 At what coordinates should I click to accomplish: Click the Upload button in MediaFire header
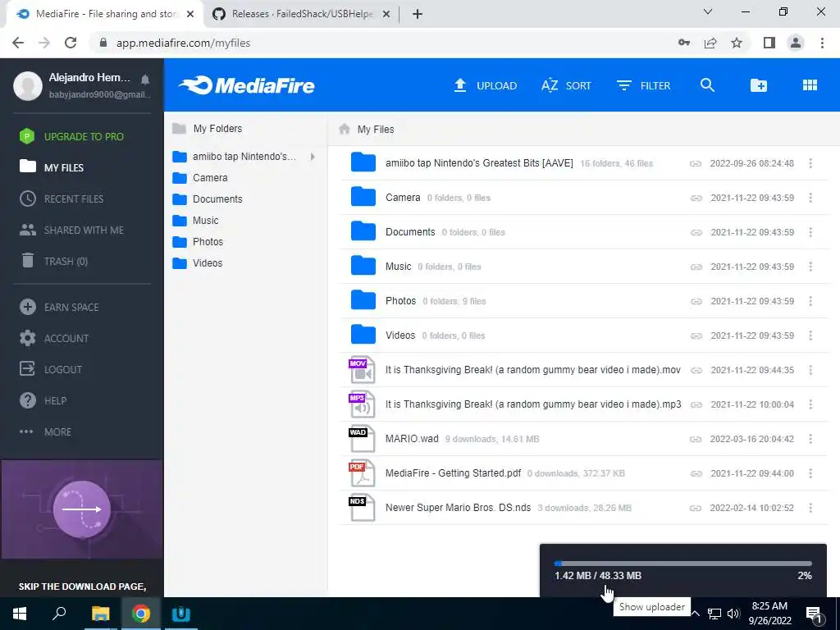tap(486, 85)
